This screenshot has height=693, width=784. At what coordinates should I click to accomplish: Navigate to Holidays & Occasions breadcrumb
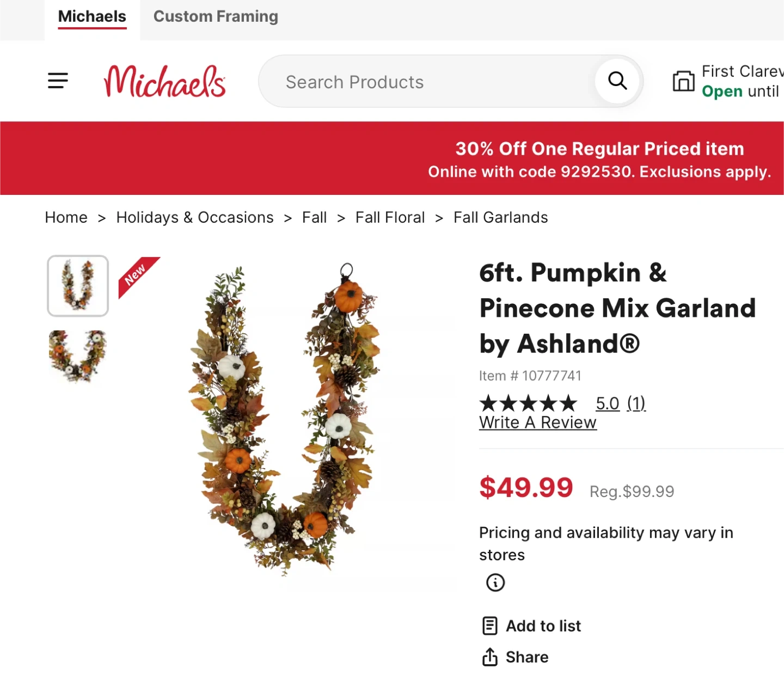click(x=194, y=218)
